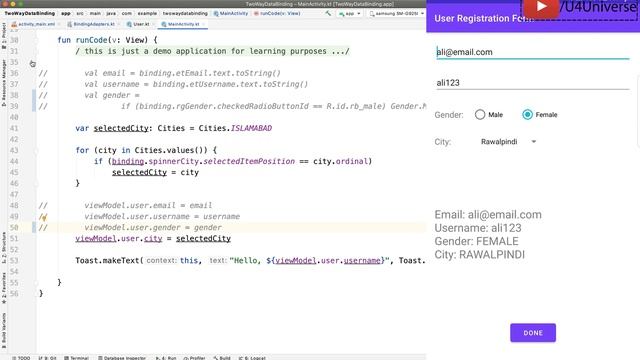Screen dimensions: 640x360
Task: Click the Username: ali123 output text
Action: pos(478,228)
